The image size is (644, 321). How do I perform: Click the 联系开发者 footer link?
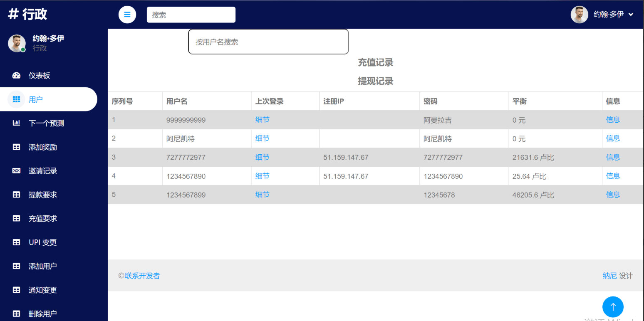click(142, 276)
